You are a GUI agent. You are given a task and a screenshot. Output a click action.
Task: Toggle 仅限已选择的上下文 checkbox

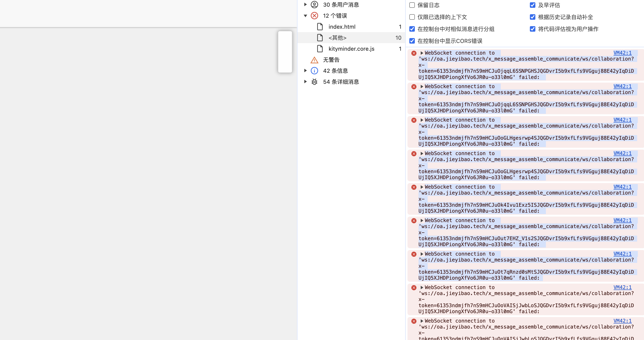412,17
